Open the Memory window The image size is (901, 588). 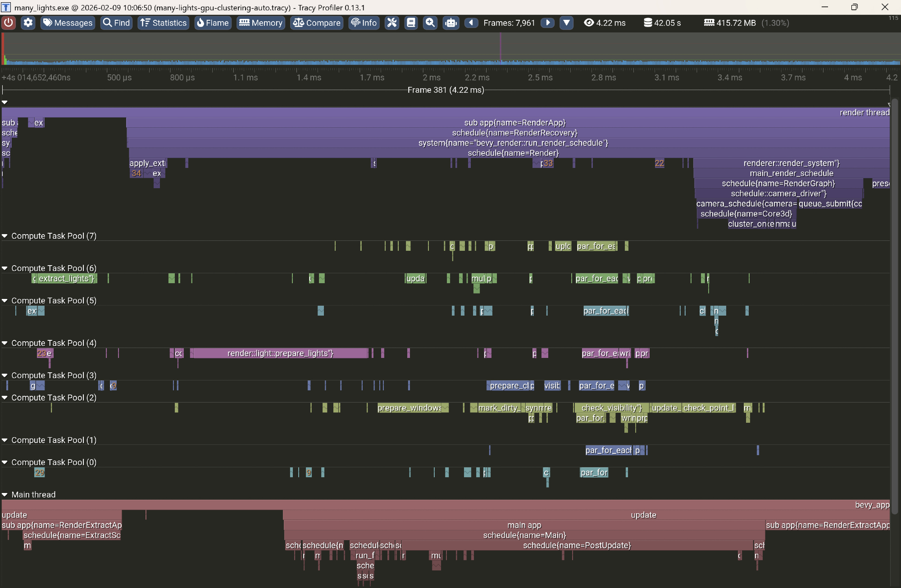261,23
